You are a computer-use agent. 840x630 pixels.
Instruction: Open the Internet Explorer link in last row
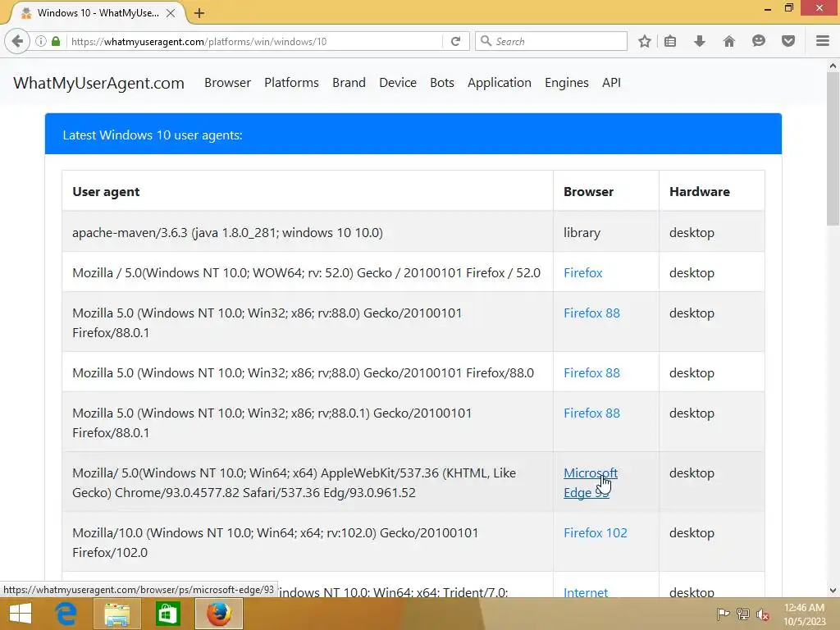click(x=586, y=592)
